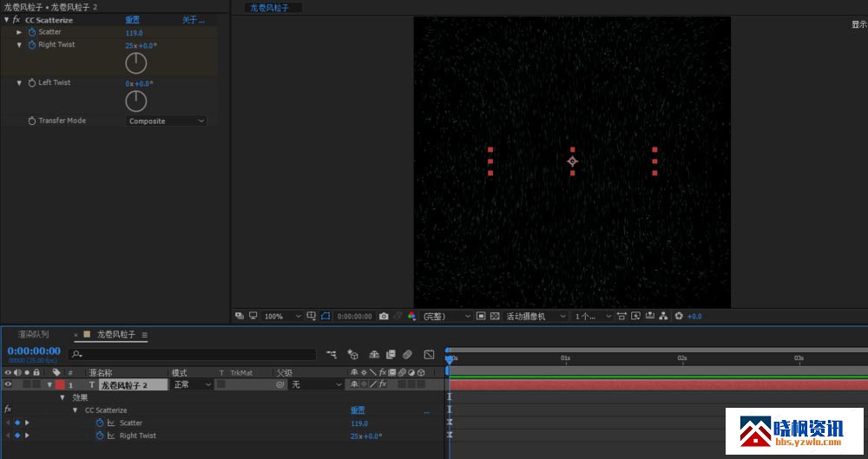Image resolution: width=868 pixels, height=459 pixels.
Task: Toggle Scatter stopwatch in Effect Controls
Action: point(31,32)
